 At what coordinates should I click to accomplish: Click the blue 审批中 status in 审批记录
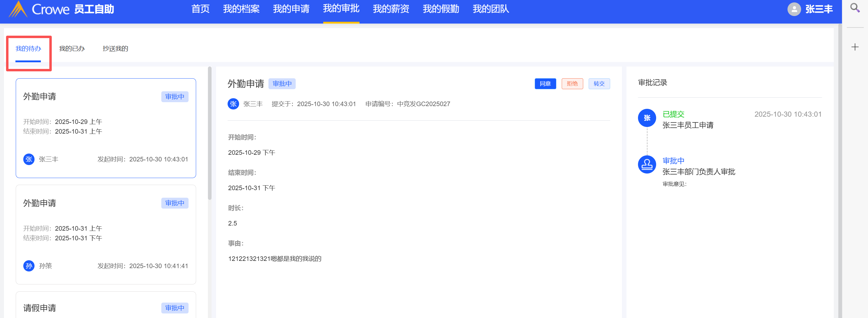[x=673, y=161]
